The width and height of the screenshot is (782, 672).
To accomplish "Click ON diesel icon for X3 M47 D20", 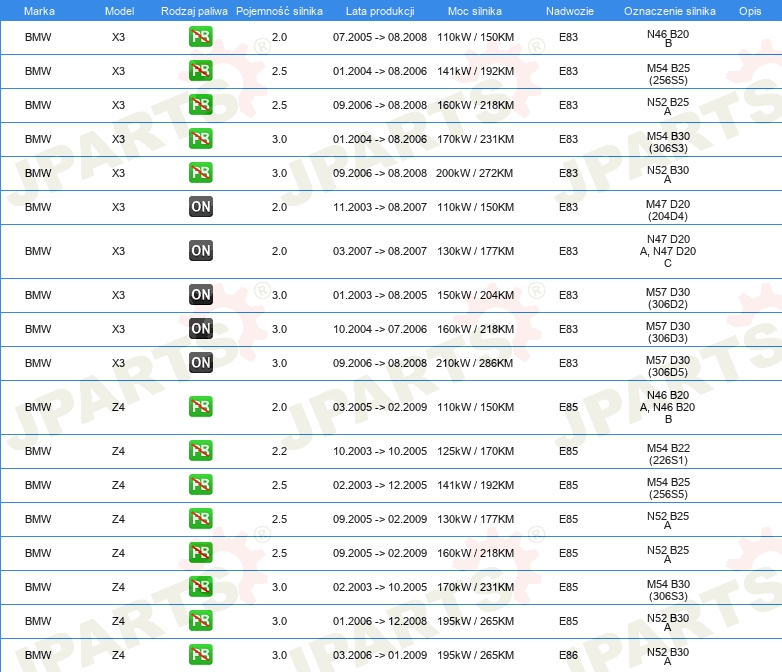I will [200, 207].
